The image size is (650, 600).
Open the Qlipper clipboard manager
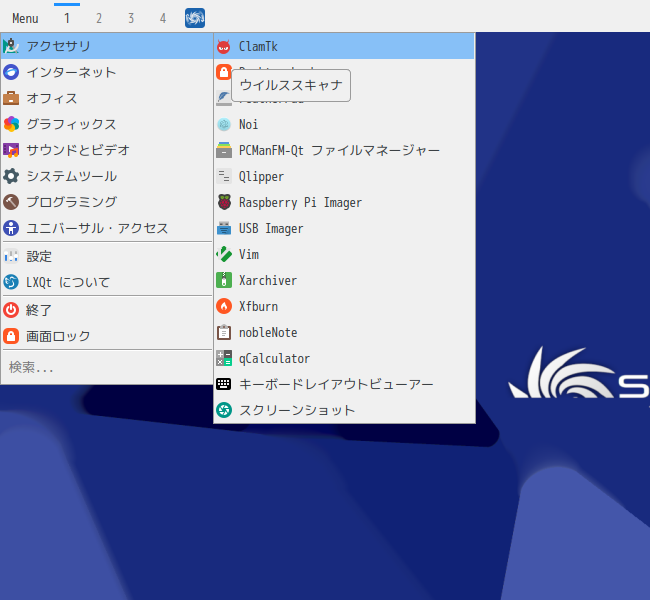pos(260,176)
